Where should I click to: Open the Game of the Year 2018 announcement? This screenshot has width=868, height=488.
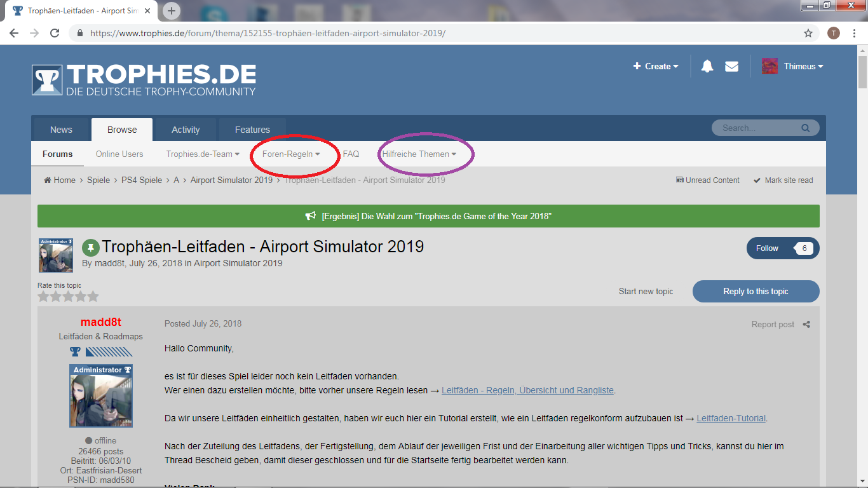[x=437, y=216]
